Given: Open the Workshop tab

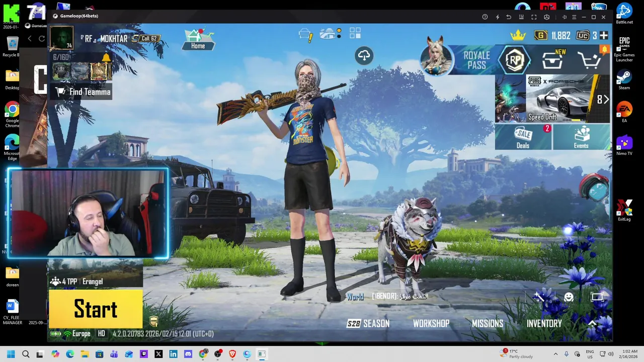Looking at the screenshot, I should click(x=431, y=324).
